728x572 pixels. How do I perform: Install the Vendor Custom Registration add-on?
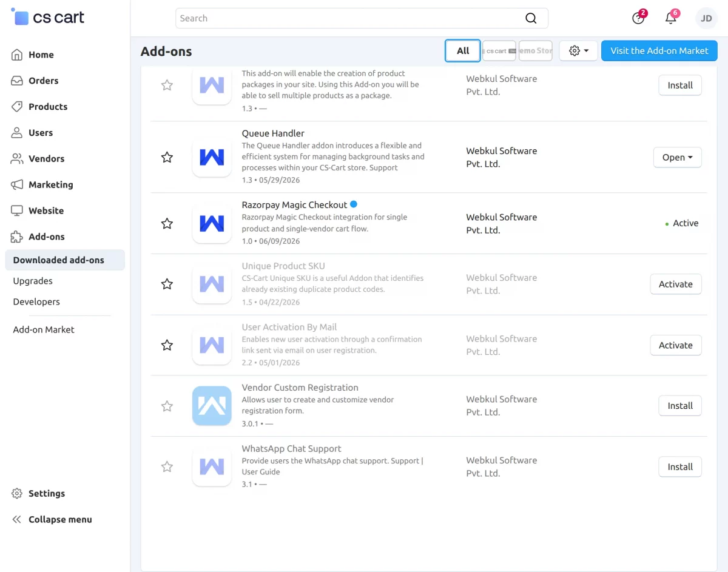coord(680,406)
